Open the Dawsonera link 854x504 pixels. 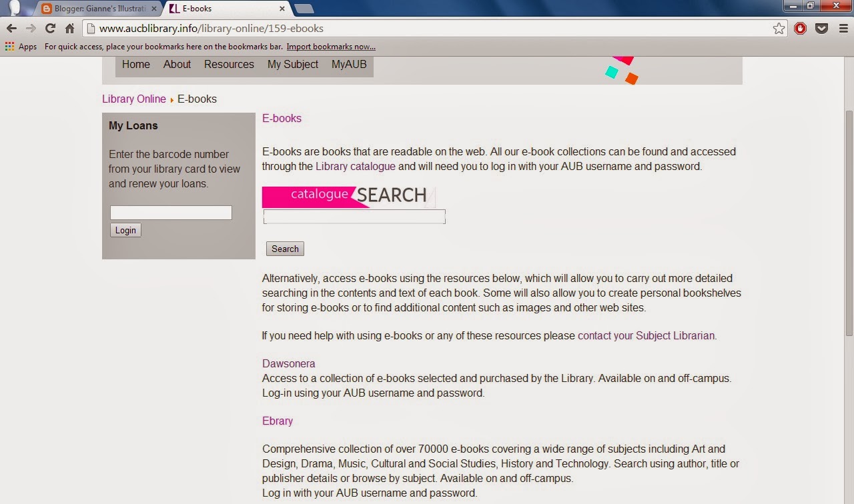pos(288,364)
